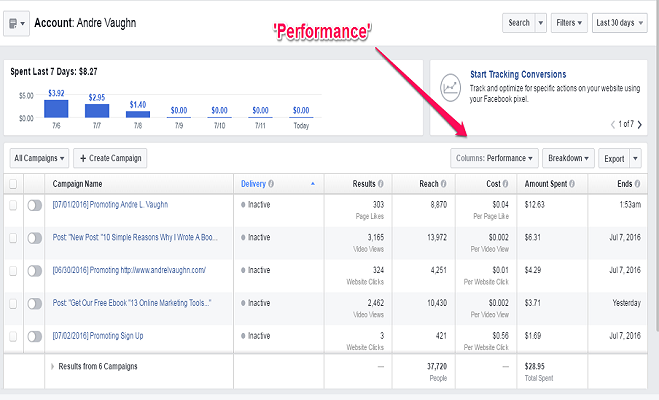Open the account switcher icon menu
Screen dimensions: 659x400
tap(16, 22)
